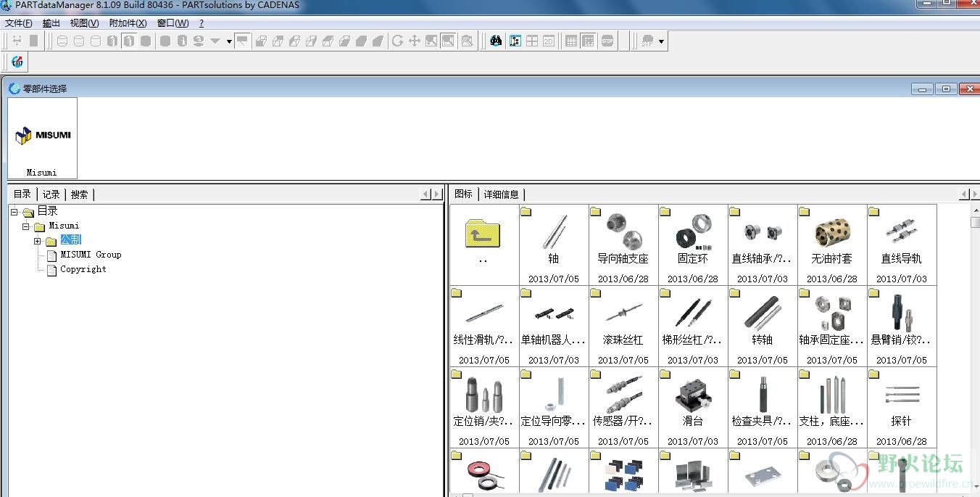Viewport: 980px width, 497px height.
Task: Switch to the 2D view toolbar icon
Action: point(549,41)
